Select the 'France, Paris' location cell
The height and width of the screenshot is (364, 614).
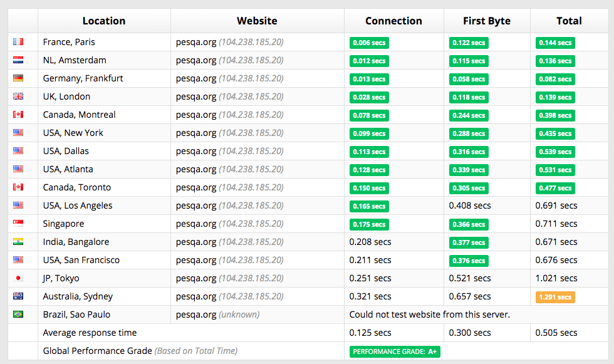(x=104, y=42)
